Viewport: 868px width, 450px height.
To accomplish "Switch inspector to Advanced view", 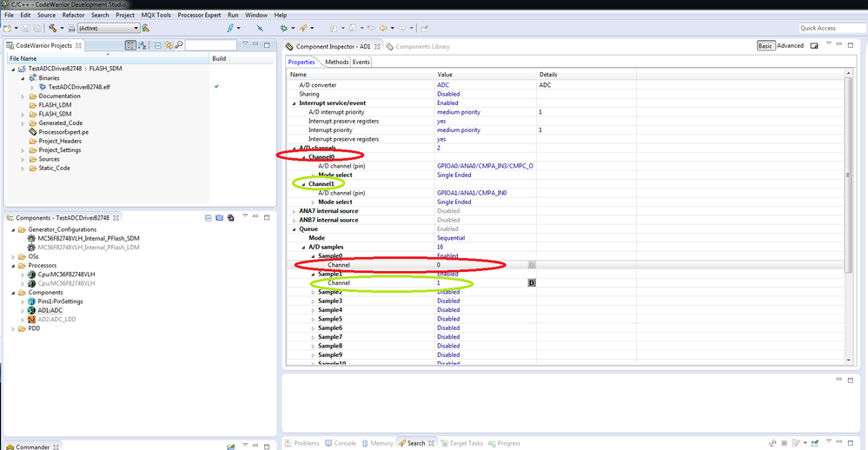I will pos(790,46).
